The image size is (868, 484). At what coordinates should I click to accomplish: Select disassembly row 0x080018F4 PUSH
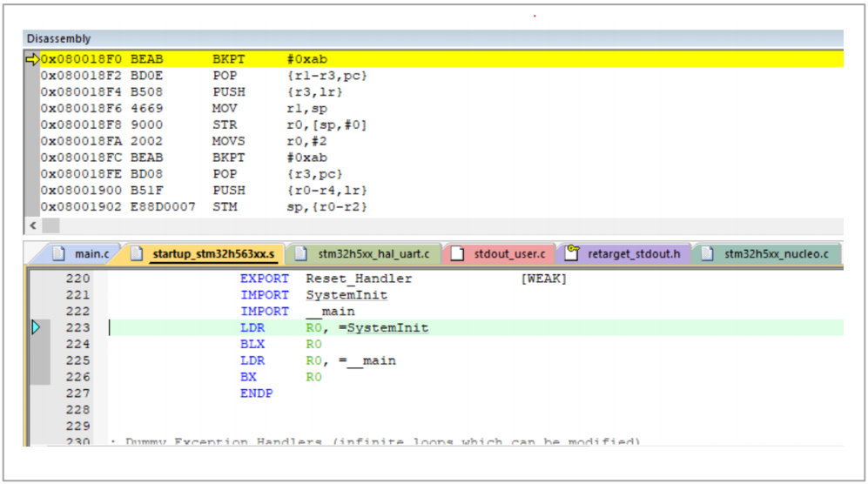pos(441,92)
